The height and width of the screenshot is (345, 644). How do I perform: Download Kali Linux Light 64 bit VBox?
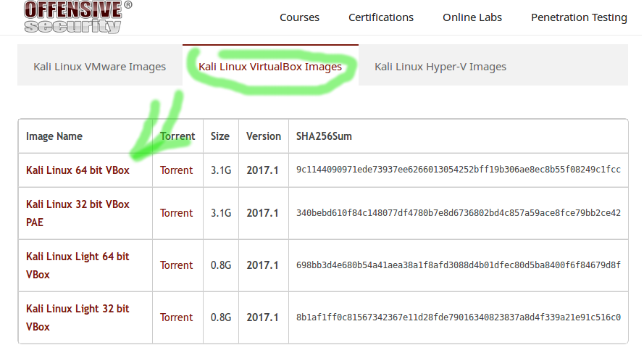click(x=78, y=265)
